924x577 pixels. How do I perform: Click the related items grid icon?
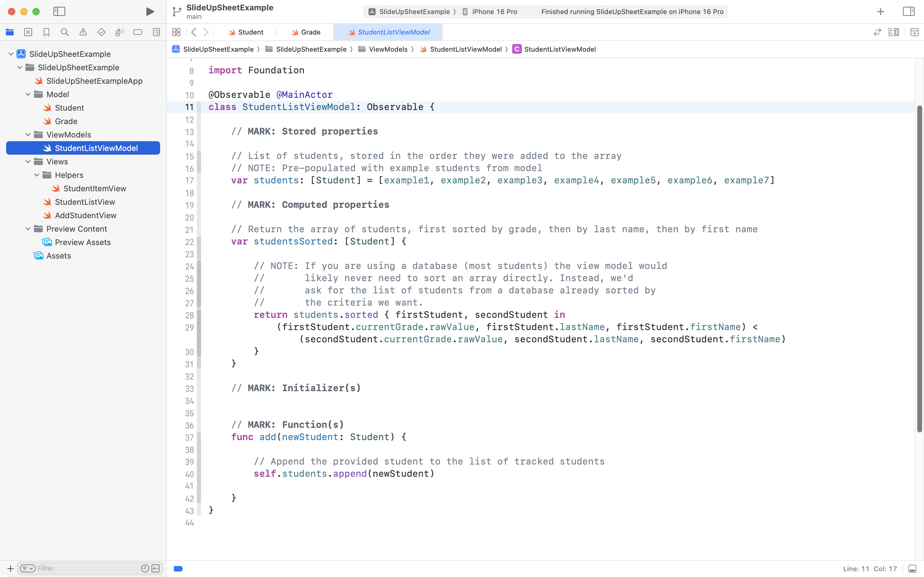click(x=176, y=32)
